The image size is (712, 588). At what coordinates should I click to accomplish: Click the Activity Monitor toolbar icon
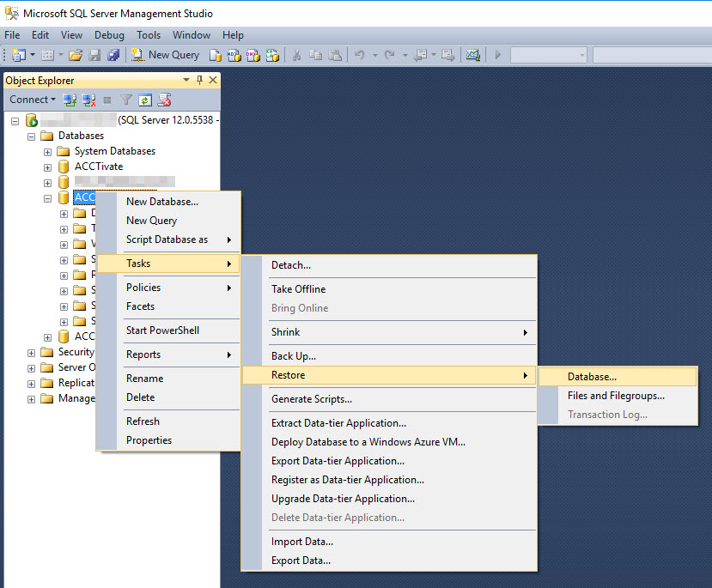[x=472, y=55]
